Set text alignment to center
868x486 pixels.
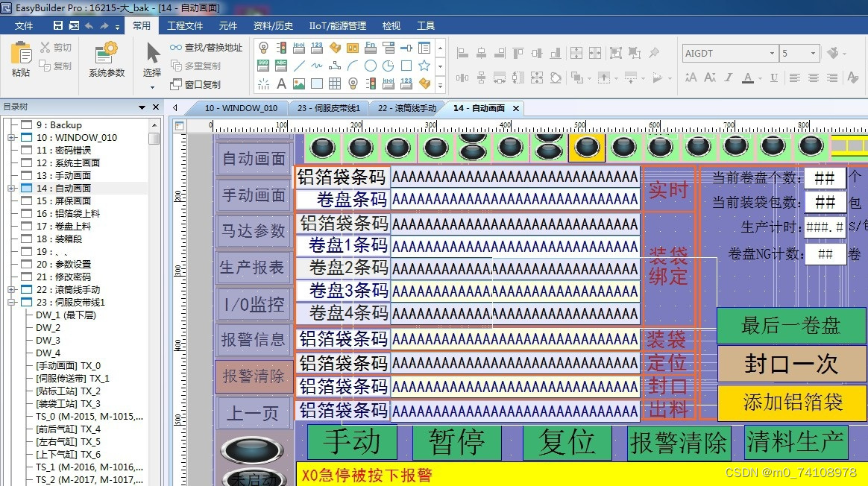(814, 78)
